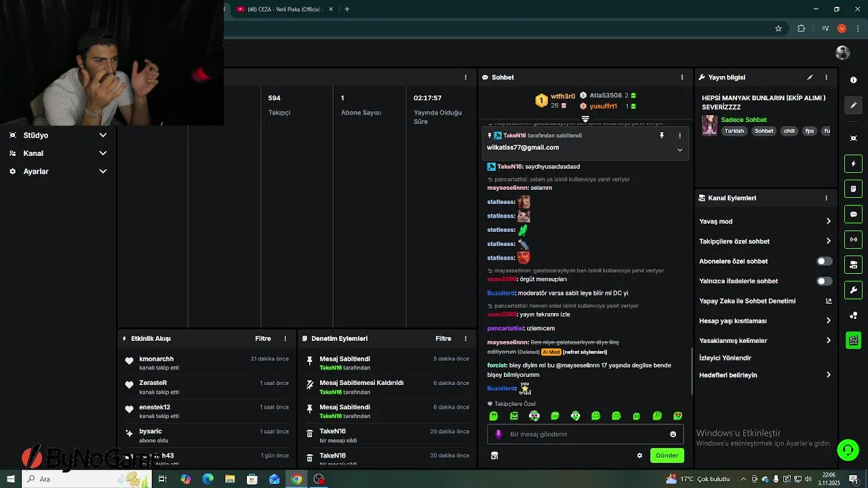Viewport: 868px width, 488px height.
Task: Open Yayın bilgisi panel three-dot menu
Action: coord(826,77)
